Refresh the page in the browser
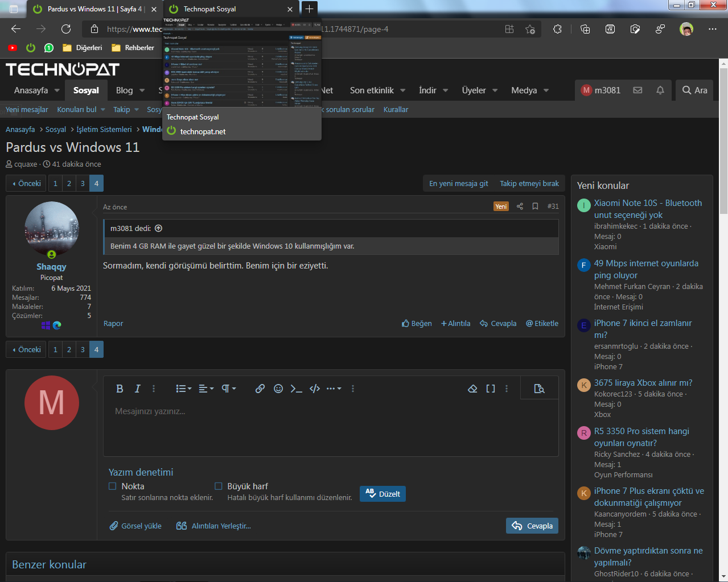 [66, 29]
